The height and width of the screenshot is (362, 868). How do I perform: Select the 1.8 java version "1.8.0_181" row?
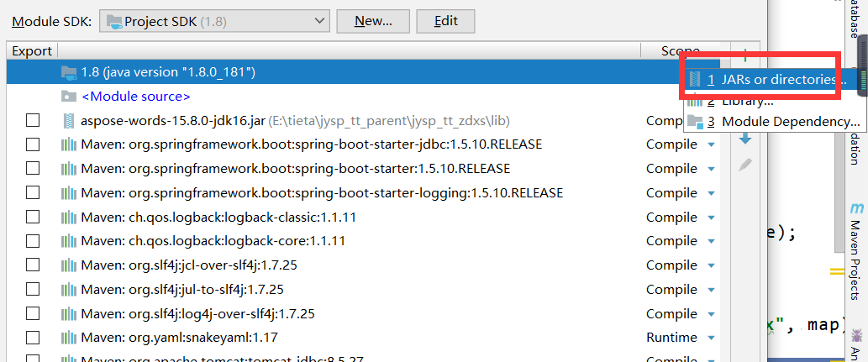363,72
